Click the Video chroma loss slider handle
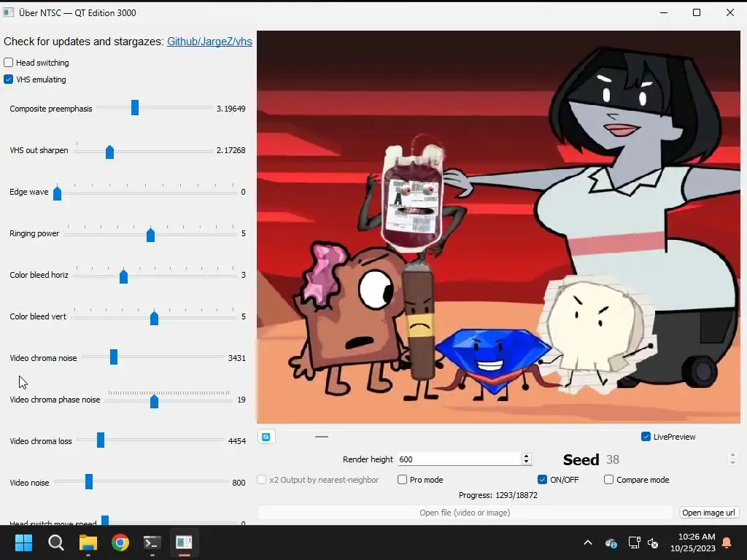Image resolution: width=747 pixels, height=560 pixels. [101, 440]
